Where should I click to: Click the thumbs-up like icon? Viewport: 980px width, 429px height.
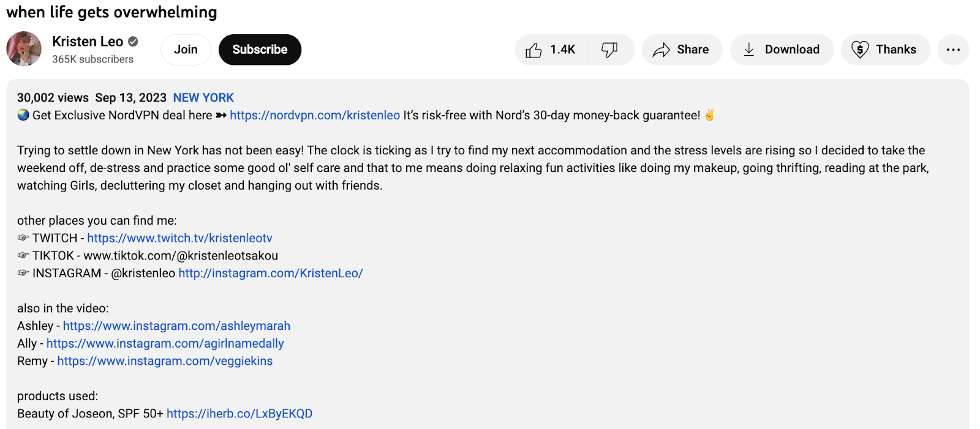click(534, 50)
